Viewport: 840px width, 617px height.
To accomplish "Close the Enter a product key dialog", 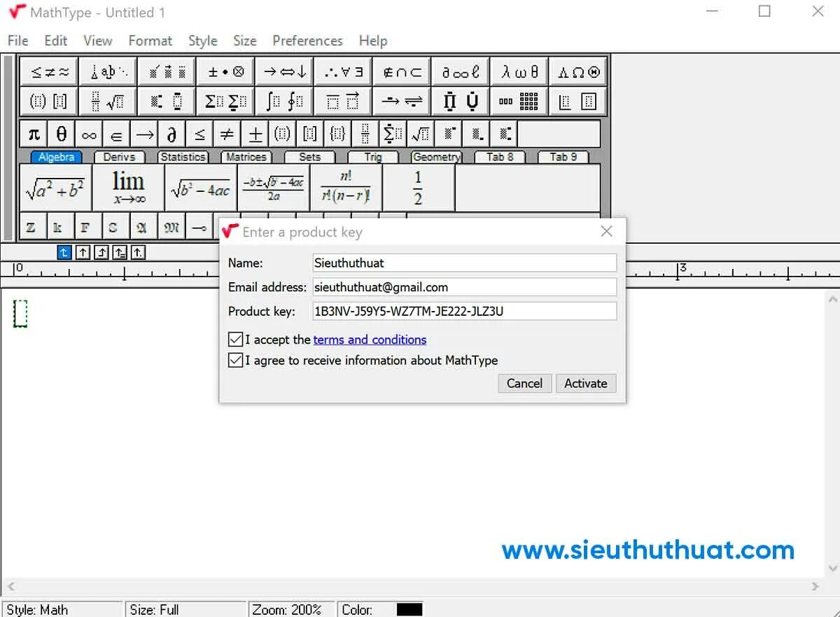I will [606, 232].
